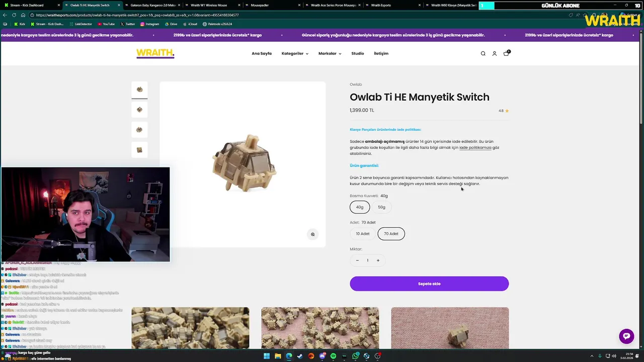Open File Explorer from the taskbar
The image size is (644, 362).
278,356
